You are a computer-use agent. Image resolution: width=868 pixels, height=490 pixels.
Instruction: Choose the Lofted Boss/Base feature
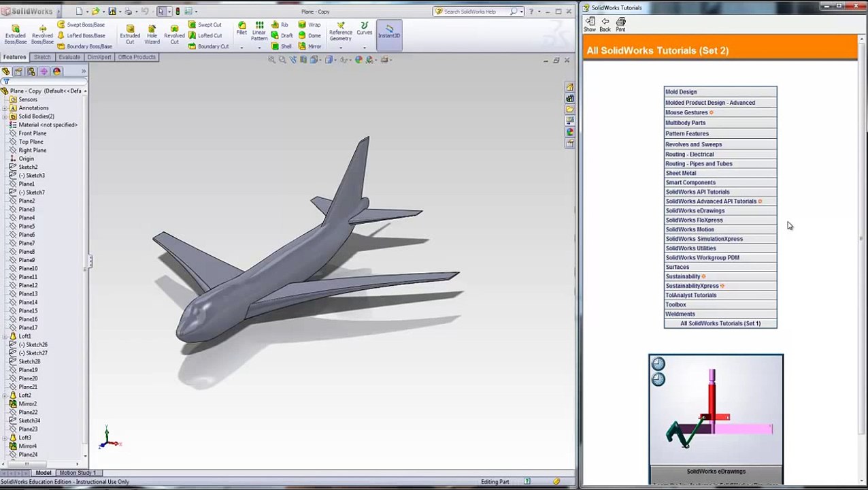point(80,35)
